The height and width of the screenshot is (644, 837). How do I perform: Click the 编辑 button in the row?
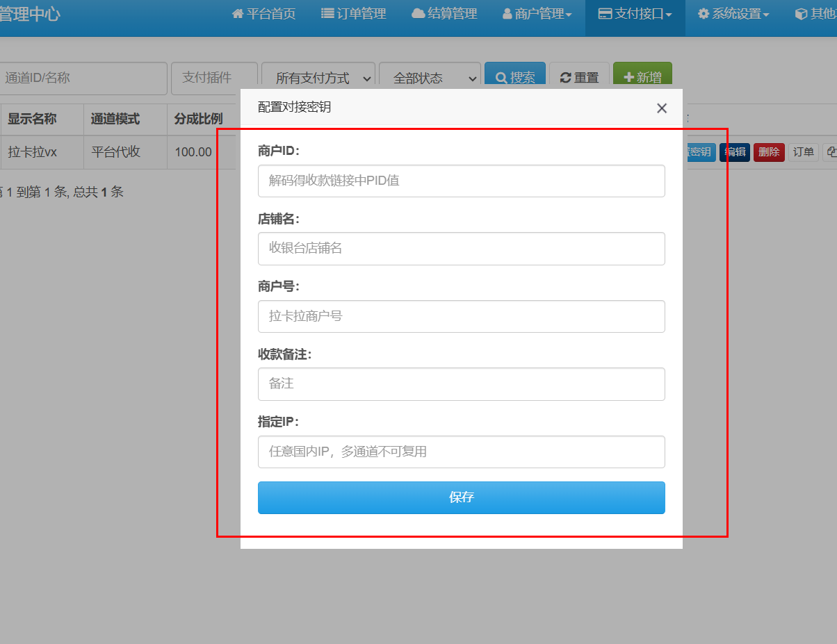coord(735,152)
